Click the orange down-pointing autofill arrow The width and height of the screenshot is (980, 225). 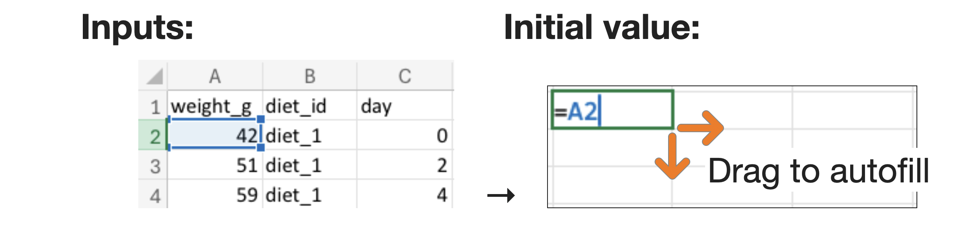[672, 157]
